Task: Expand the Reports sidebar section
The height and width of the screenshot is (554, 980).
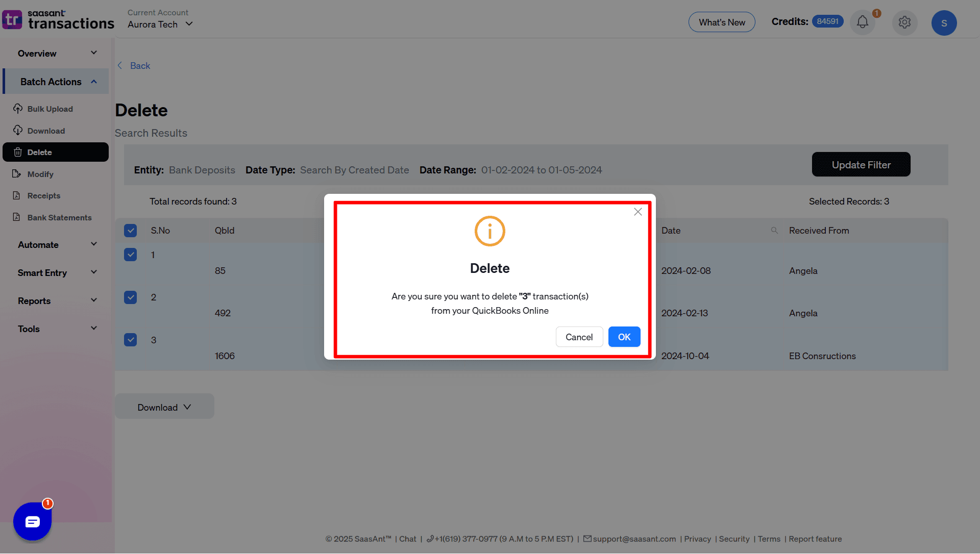Action: [x=93, y=300]
